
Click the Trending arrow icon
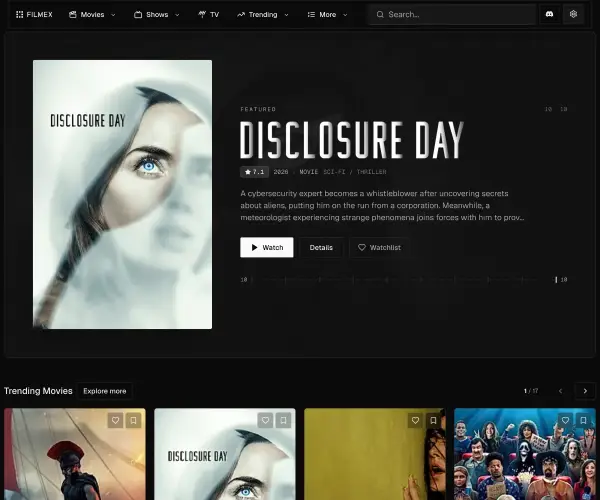coord(241,15)
